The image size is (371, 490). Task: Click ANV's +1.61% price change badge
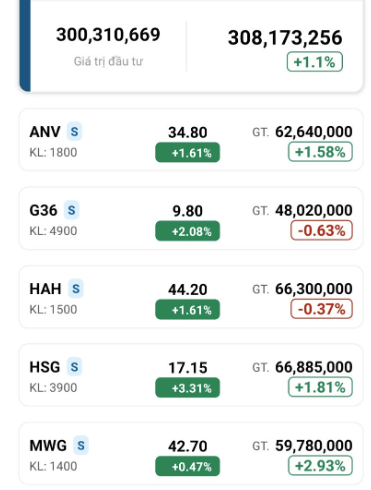coord(188,152)
